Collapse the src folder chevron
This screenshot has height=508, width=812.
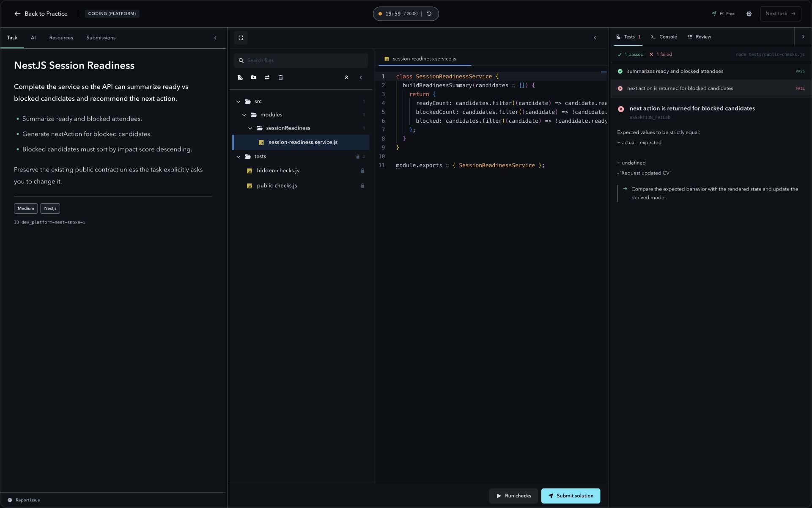(238, 102)
